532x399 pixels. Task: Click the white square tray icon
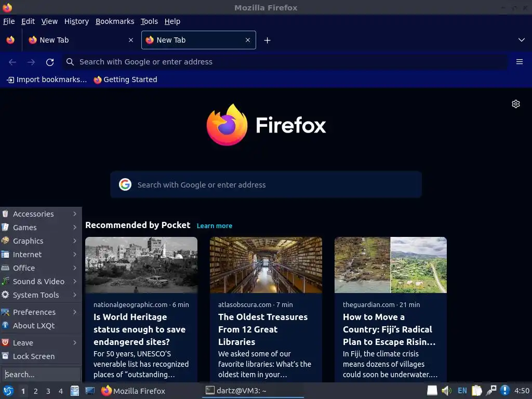[432, 391]
